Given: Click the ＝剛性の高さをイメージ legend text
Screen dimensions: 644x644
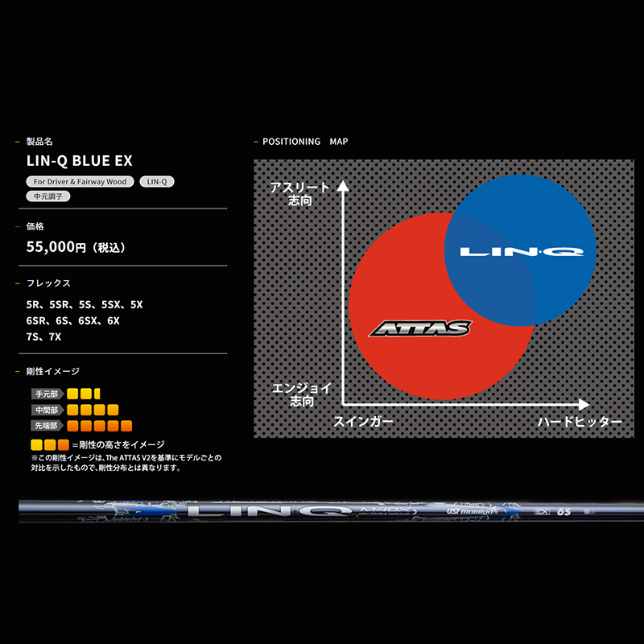Looking at the screenshot, I should (118, 445).
